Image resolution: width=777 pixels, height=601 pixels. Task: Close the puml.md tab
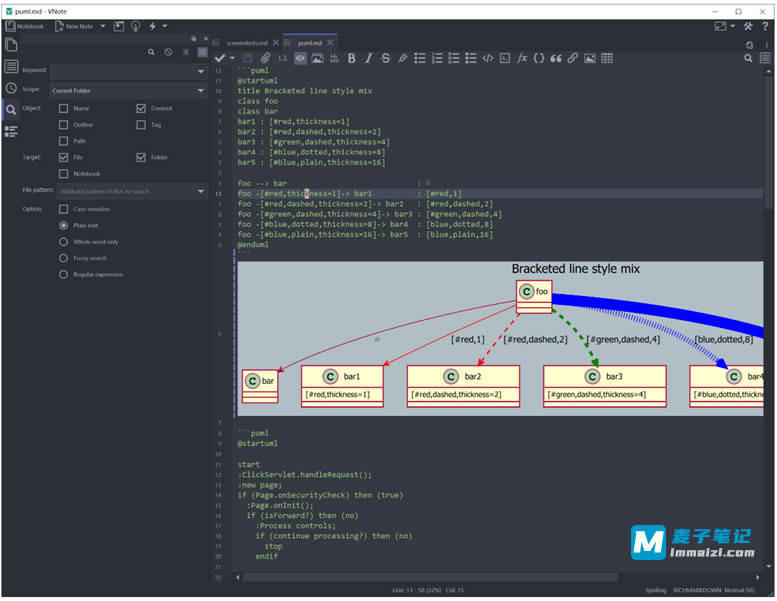click(x=330, y=43)
